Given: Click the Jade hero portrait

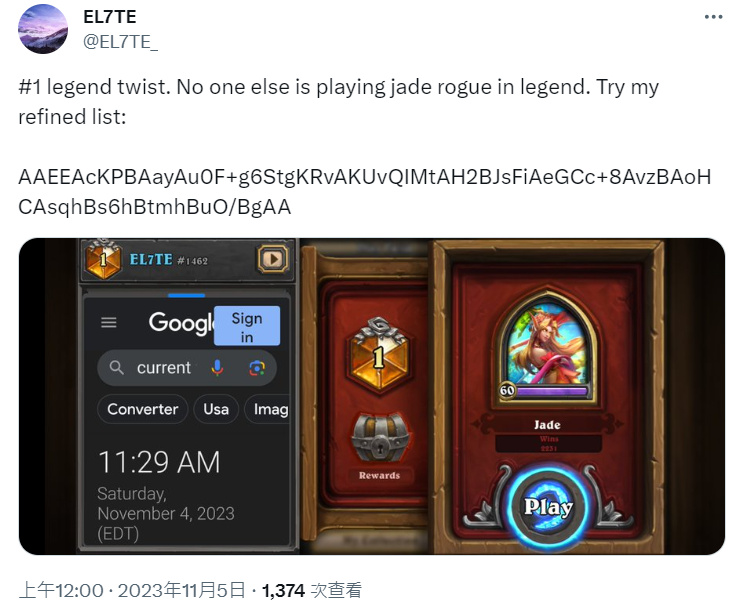Looking at the screenshot, I should (548, 345).
